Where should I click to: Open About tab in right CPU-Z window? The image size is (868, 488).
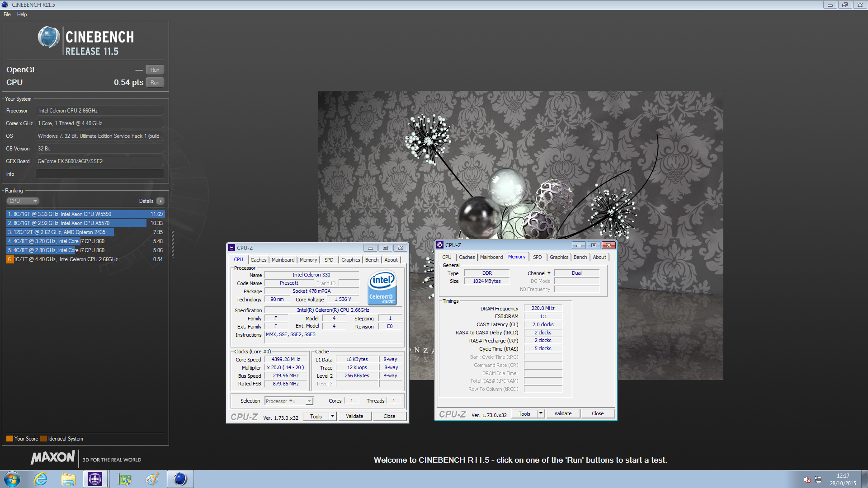click(x=599, y=257)
